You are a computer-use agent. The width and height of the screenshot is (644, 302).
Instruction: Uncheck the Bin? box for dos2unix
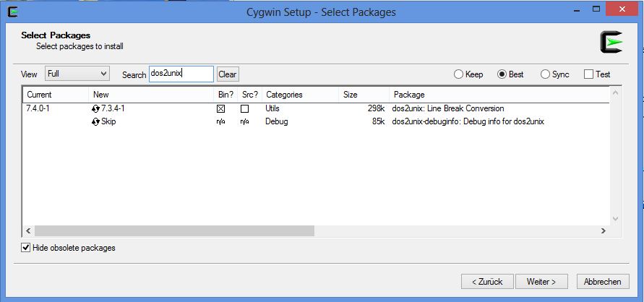(221, 109)
